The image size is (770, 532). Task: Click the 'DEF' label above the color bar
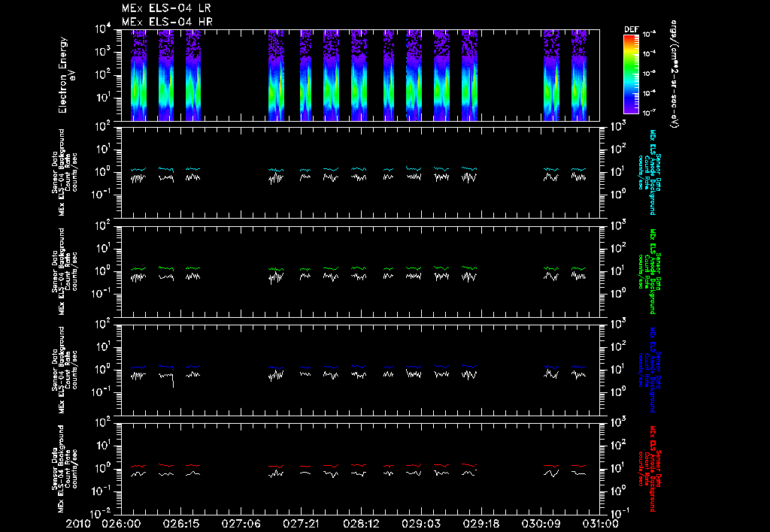pos(631,29)
